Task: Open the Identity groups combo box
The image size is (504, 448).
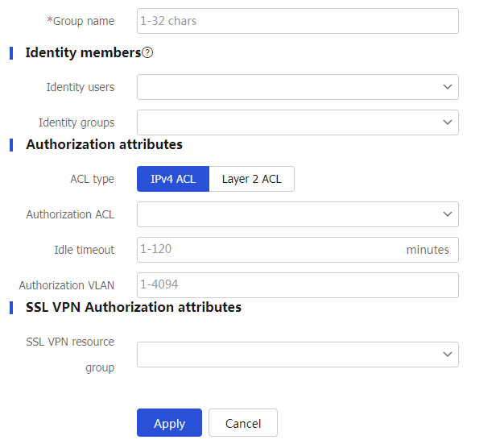Action: (x=290, y=122)
